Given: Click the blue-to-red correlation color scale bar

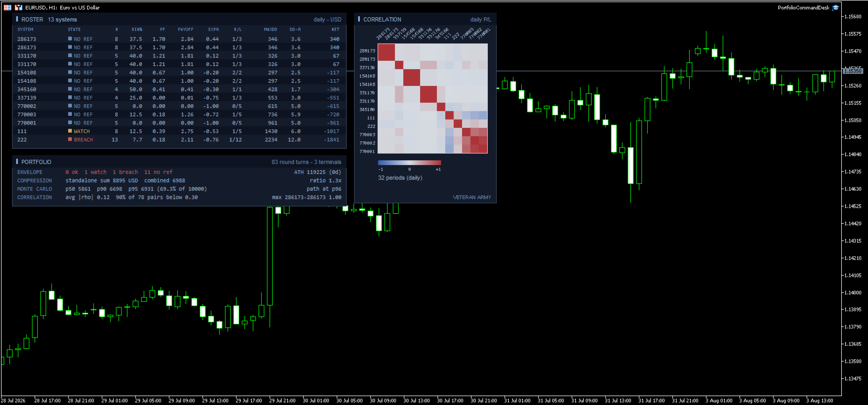Looking at the screenshot, I should click(x=410, y=163).
